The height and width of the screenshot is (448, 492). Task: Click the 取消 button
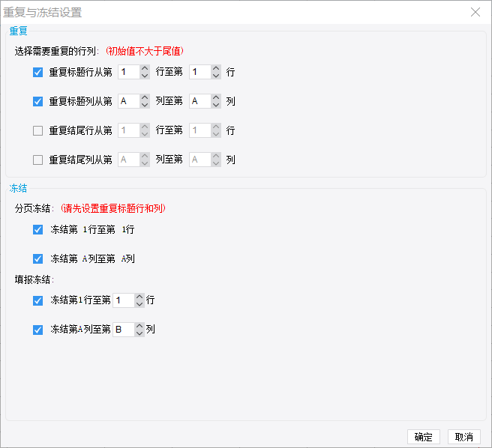[464, 437]
